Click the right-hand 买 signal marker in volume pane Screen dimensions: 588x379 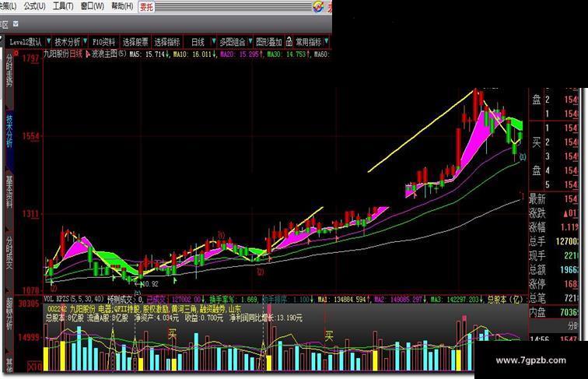[x=329, y=335]
